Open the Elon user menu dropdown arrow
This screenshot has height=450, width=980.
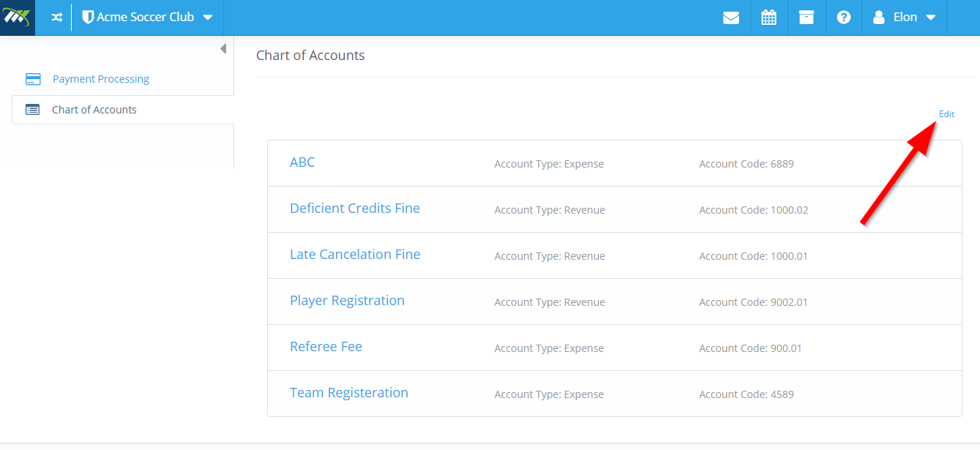[931, 18]
